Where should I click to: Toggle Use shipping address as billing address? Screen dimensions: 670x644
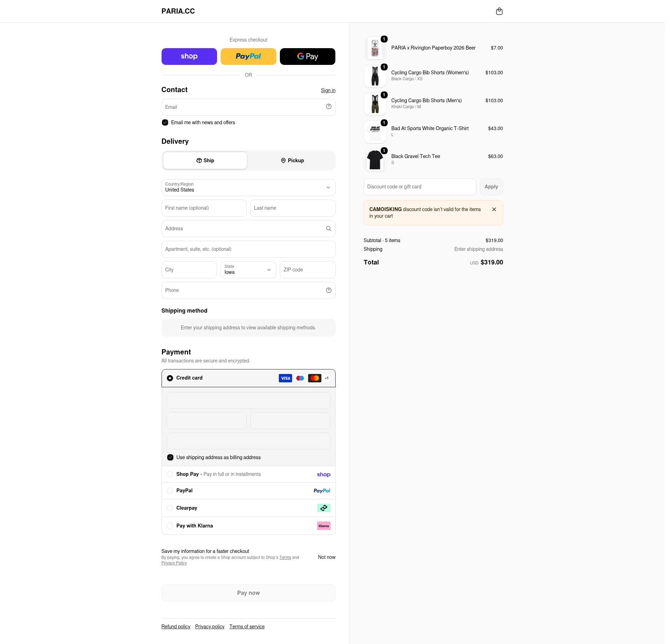click(170, 457)
